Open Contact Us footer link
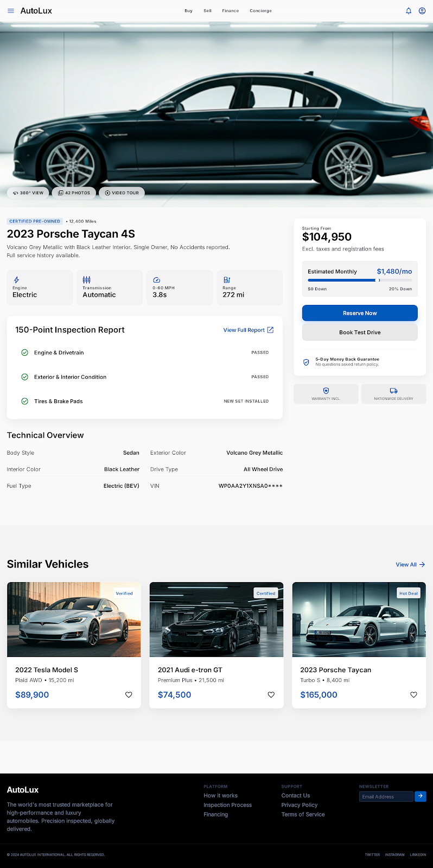 tap(296, 796)
